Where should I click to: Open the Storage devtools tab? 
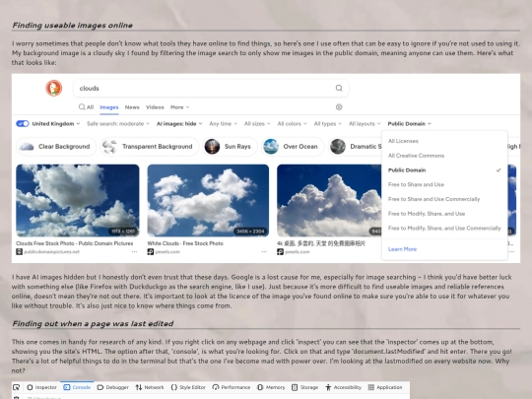point(305,387)
